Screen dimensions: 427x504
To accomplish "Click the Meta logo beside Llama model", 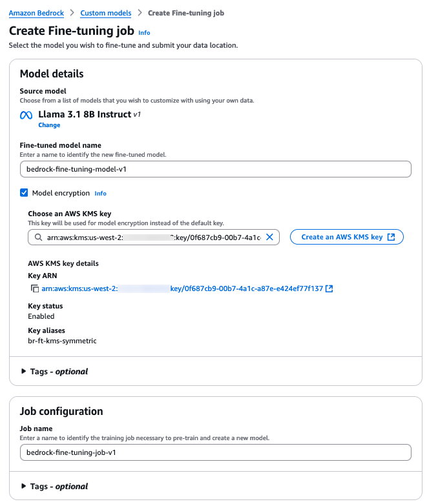I will (26, 115).
